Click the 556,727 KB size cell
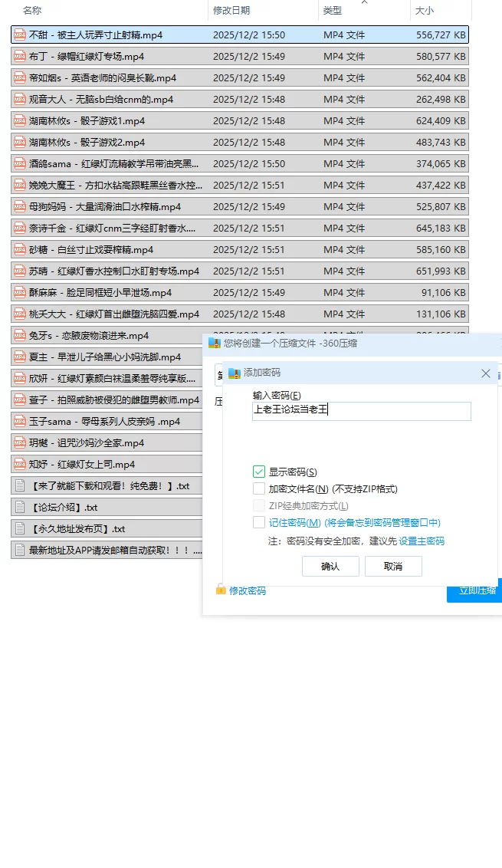 point(441,35)
